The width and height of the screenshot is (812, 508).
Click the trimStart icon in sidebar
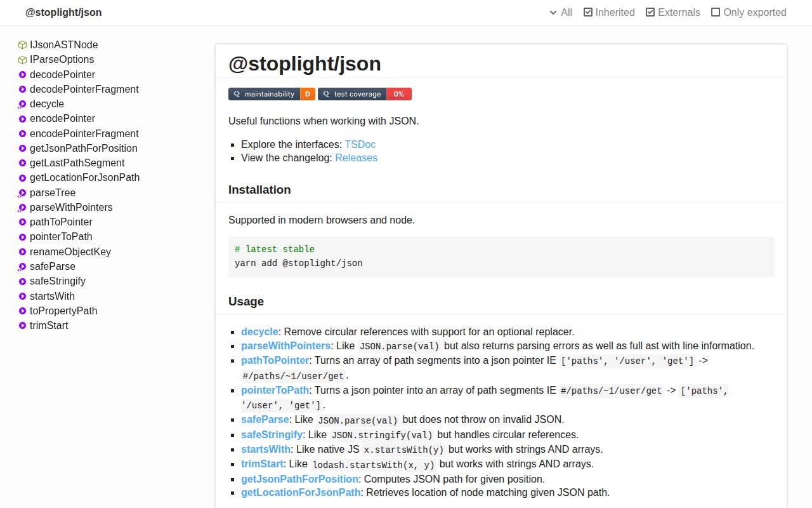tap(22, 326)
